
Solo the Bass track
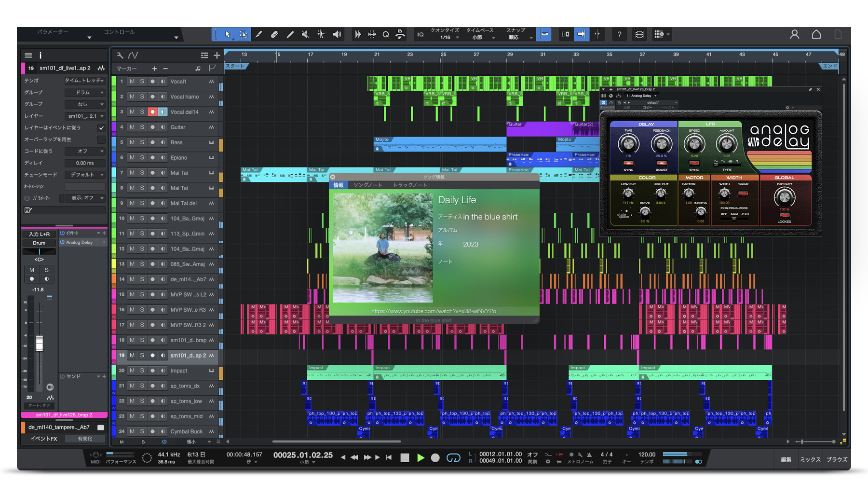coord(142,142)
